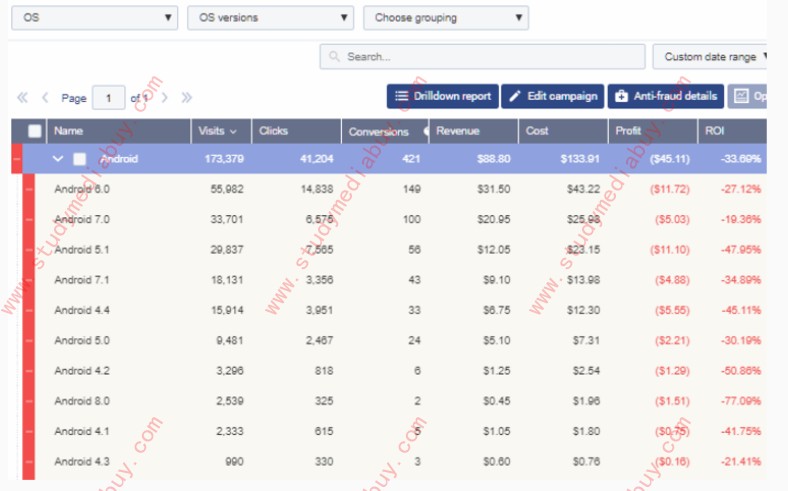
Task: Click the partially visible chart button
Action: coord(747,96)
